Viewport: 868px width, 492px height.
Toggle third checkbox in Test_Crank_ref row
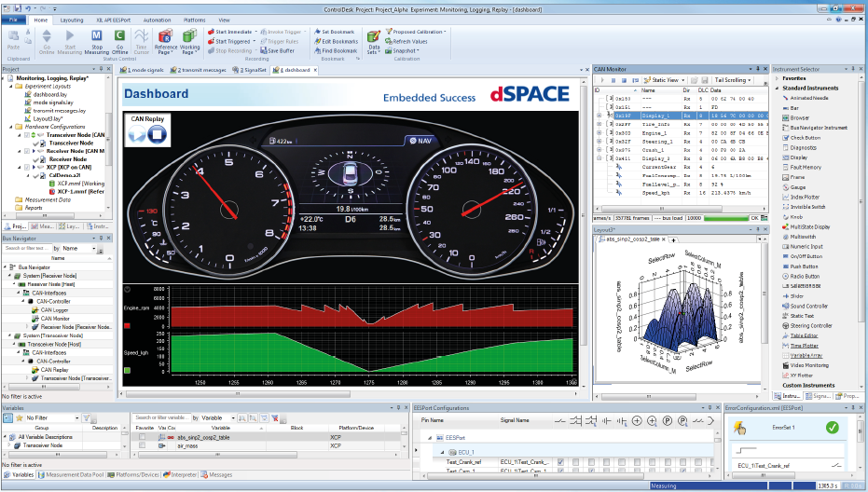(592, 462)
